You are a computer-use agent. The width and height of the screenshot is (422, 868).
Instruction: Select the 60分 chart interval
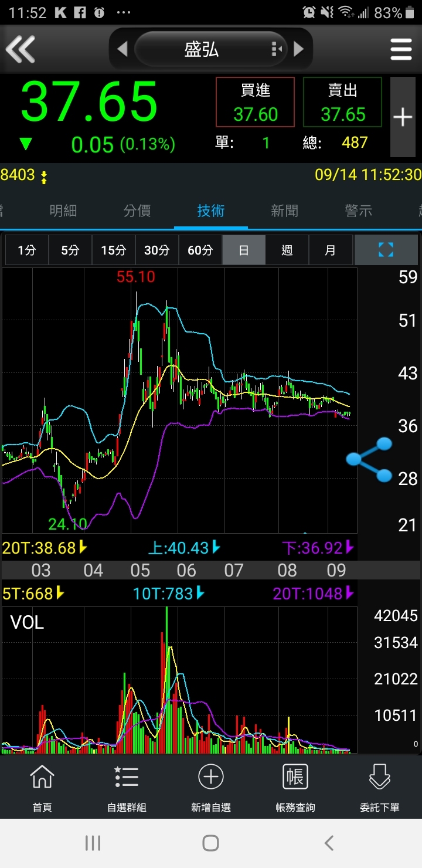[x=200, y=250]
